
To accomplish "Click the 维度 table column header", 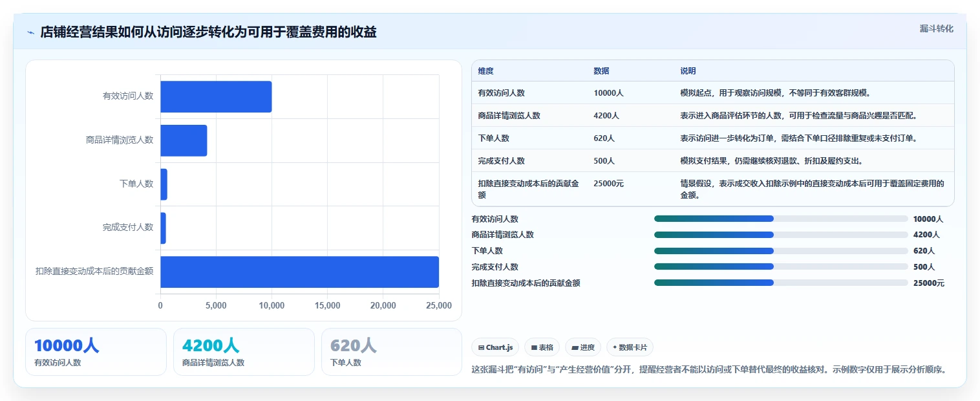I will tap(485, 71).
